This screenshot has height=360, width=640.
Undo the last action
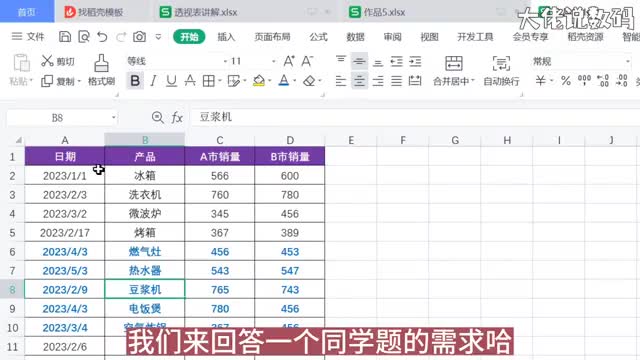click(102, 37)
